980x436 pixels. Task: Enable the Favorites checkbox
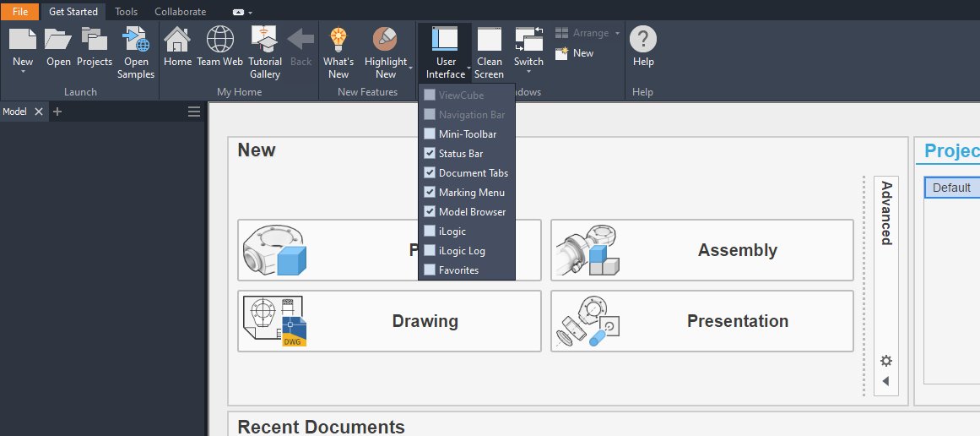pyautogui.click(x=430, y=270)
